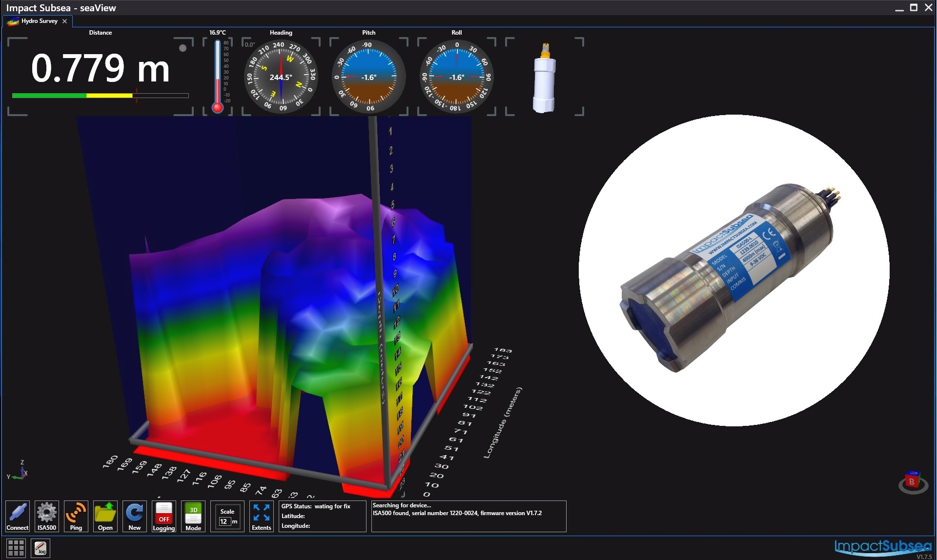Click the 0.779 m distance reading
The height and width of the screenshot is (560, 937).
pos(101,68)
